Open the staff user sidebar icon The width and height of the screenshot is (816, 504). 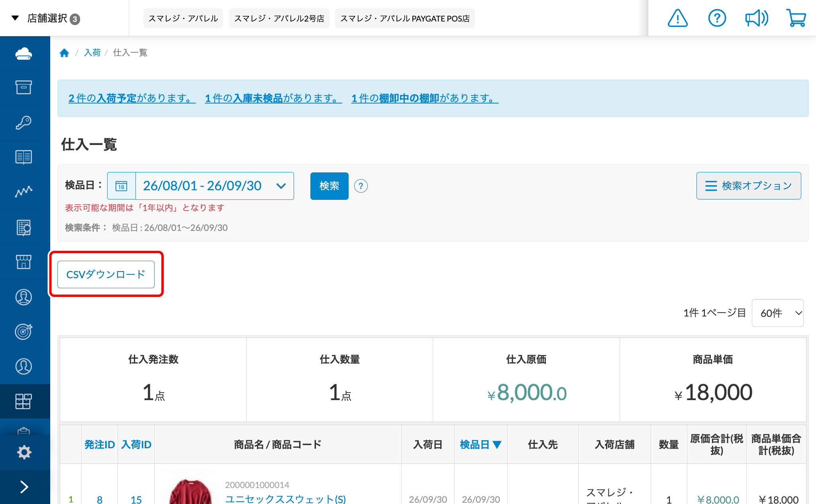(24, 366)
